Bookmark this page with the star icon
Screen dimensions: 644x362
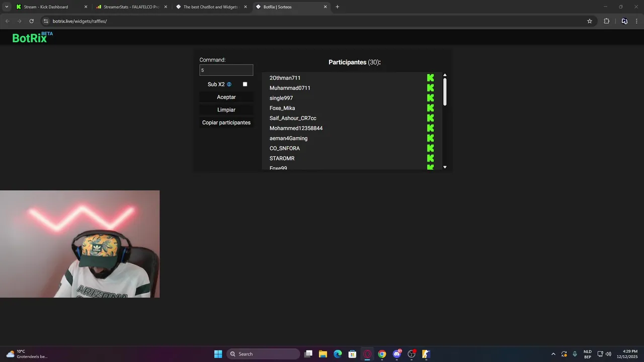(x=590, y=21)
